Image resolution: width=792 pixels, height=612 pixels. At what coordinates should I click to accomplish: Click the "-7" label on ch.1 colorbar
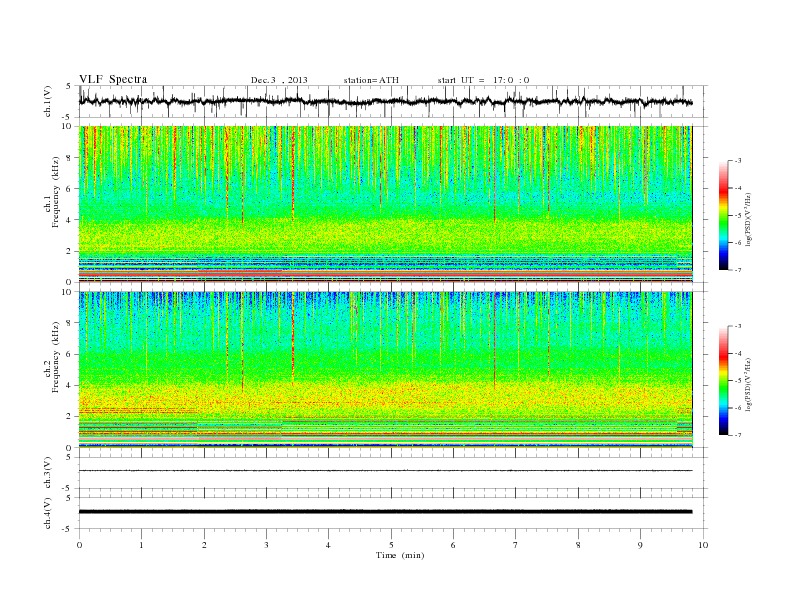(x=738, y=270)
